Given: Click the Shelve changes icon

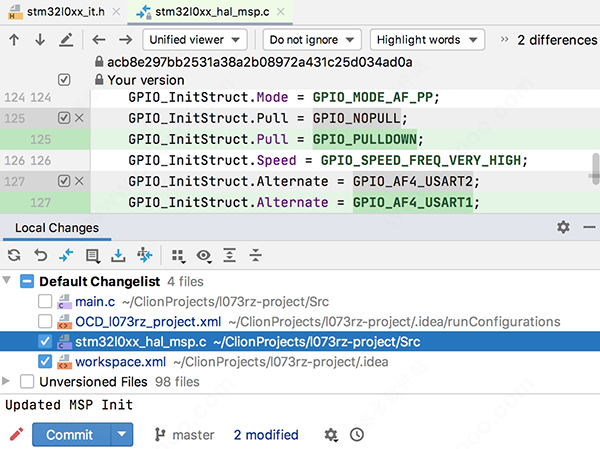Looking at the screenshot, I should click(118, 256).
